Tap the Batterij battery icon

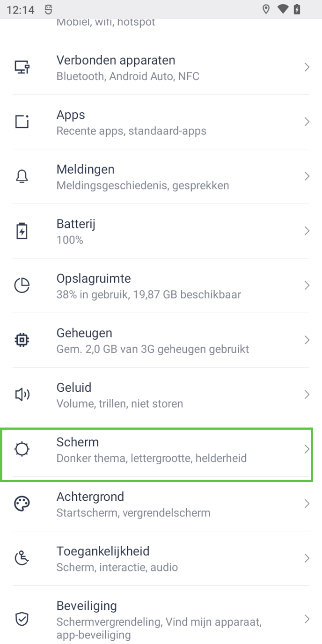[22, 231]
